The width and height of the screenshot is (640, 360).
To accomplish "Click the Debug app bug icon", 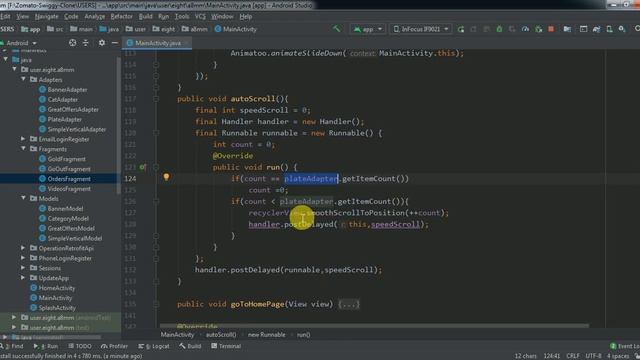I will point(499,29).
